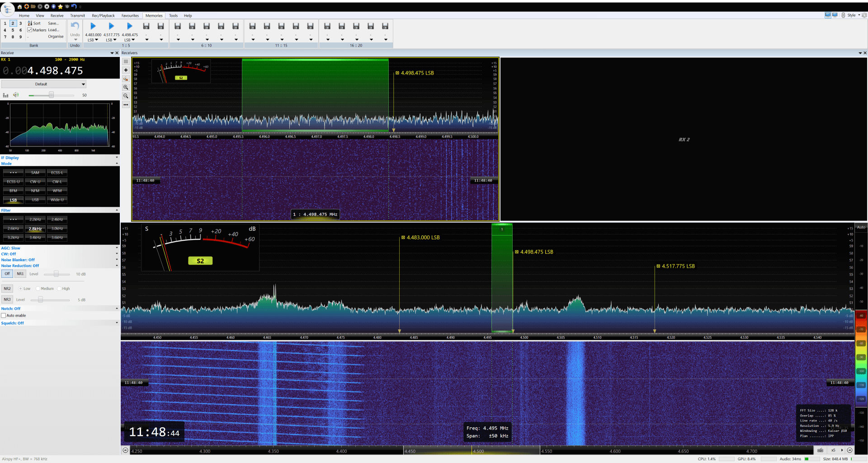Expand the Squelch: Off section
Image resolution: width=868 pixels, height=463 pixels.
click(x=117, y=323)
